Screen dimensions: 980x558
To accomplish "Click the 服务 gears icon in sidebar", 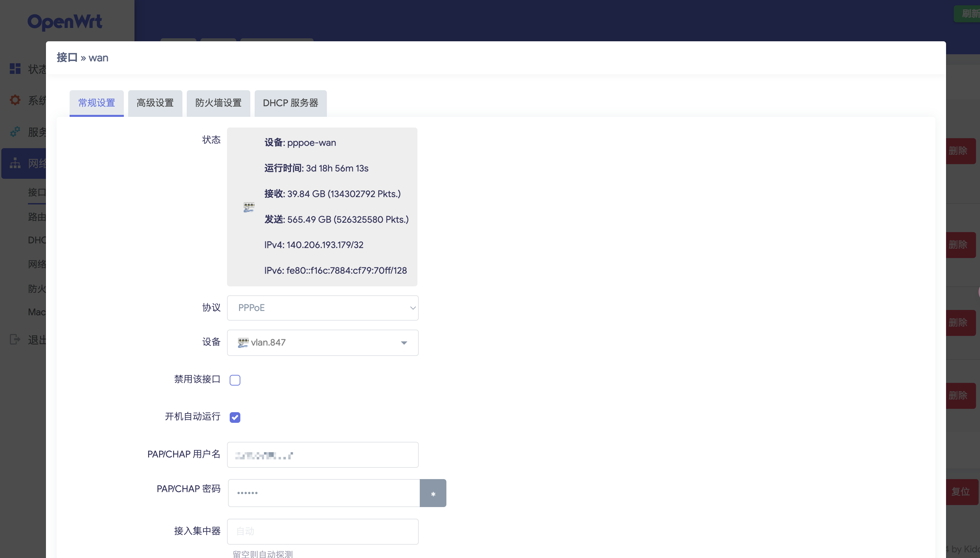I will pos(15,132).
